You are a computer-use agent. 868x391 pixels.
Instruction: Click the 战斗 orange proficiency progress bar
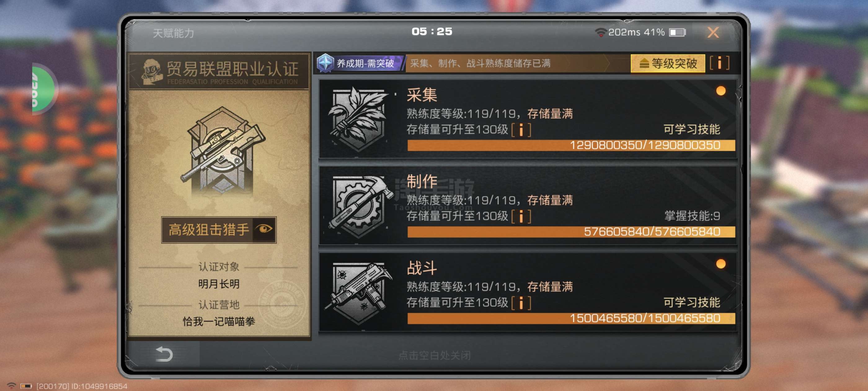[571, 318]
